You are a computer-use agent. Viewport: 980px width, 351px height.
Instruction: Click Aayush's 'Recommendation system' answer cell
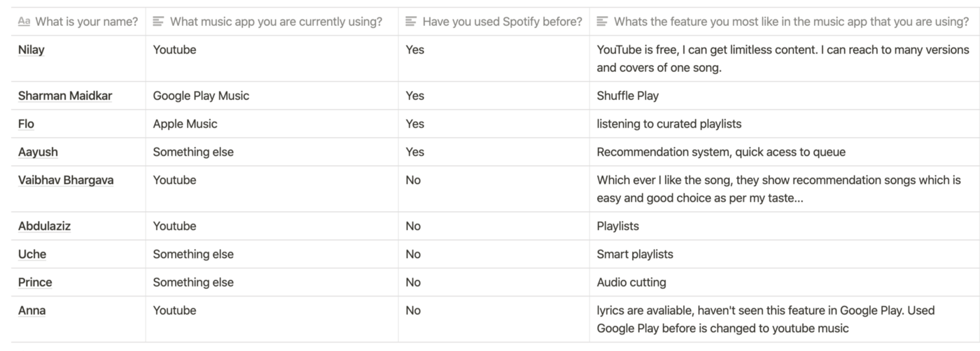click(x=785, y=152)
